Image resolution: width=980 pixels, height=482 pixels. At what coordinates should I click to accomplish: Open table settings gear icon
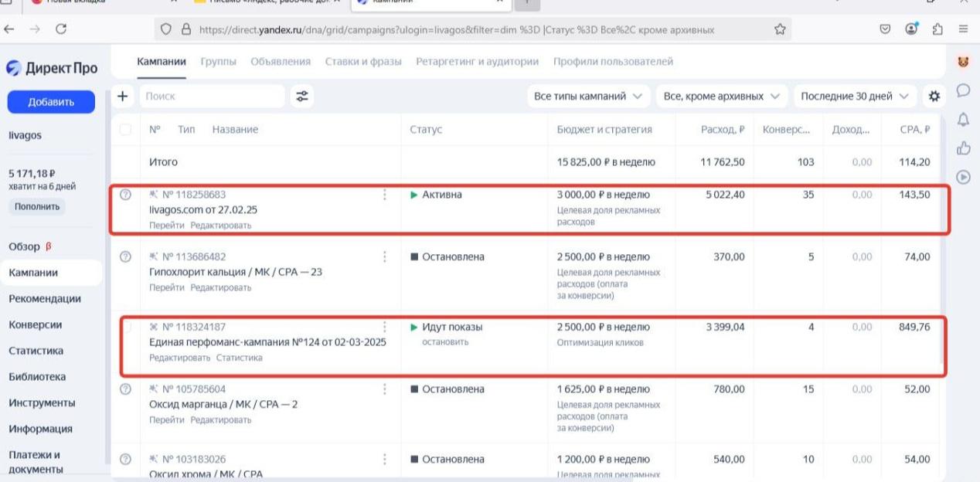(x=934, y=97)
